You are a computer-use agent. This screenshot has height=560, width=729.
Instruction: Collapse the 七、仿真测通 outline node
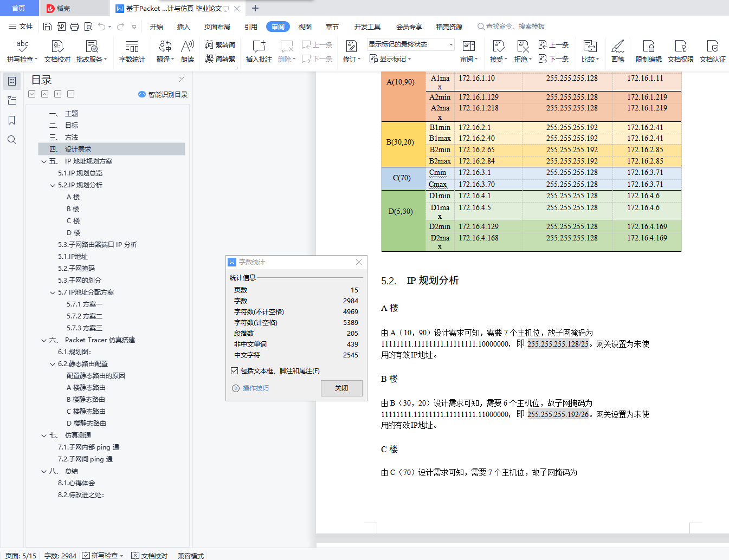coord(44,435)
